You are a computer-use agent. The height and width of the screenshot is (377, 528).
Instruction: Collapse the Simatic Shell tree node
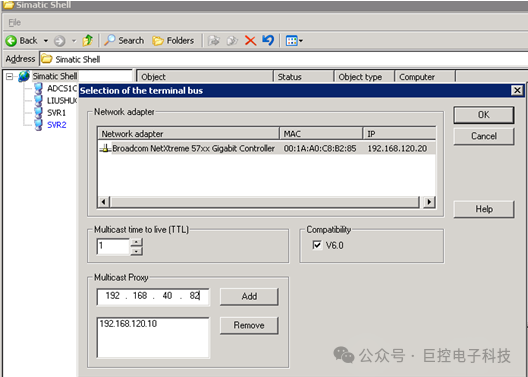pos(10,77)
